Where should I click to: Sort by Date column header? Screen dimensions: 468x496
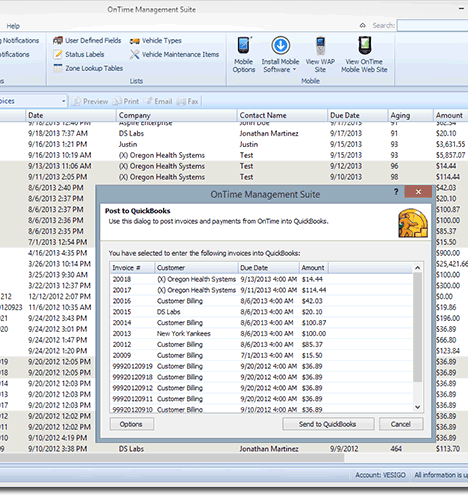[x=71, y=115]
